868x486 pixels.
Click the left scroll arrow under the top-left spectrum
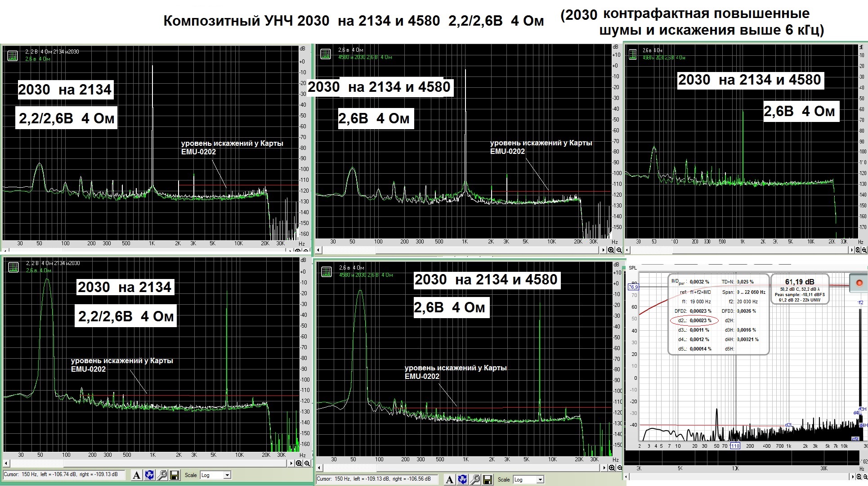pos(5,250)
